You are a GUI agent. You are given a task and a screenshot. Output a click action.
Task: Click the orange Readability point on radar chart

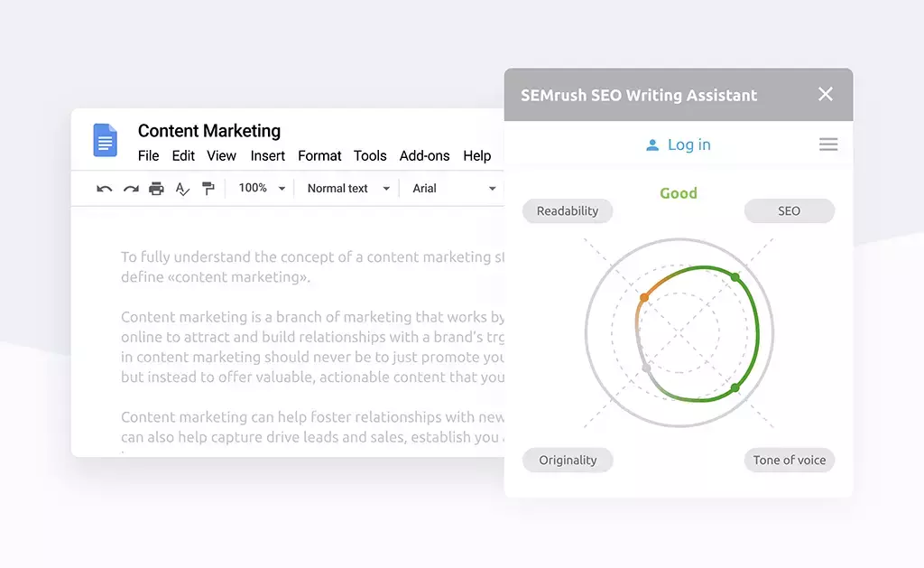(x=644, y=297)
